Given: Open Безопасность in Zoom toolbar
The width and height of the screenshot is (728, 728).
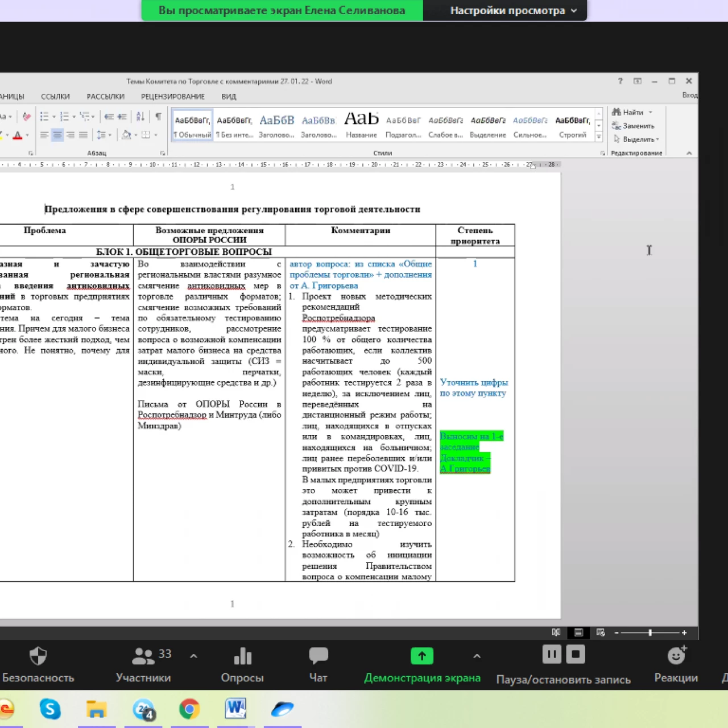Looking at the screenshot, I should coord(38,664).
